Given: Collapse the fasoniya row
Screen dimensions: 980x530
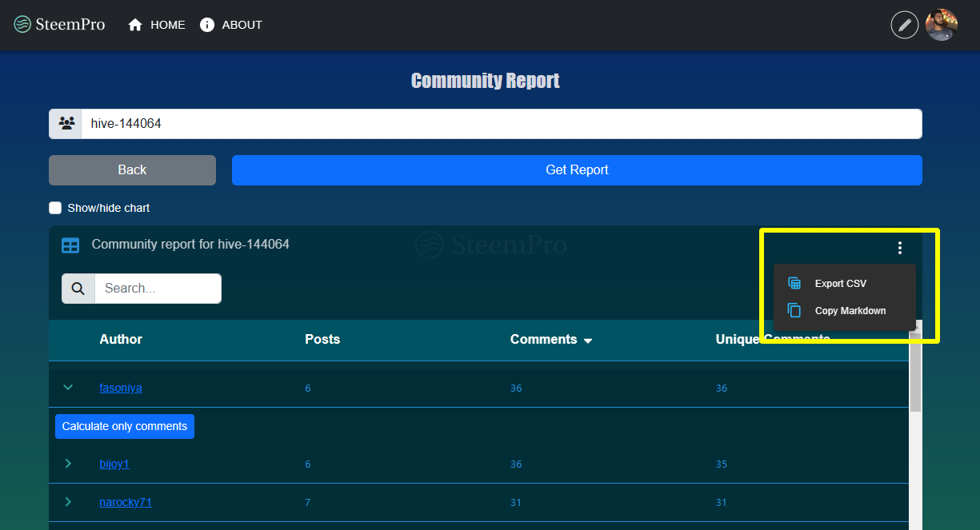Looking at the screenshot, I should click(x=68, y=388).
